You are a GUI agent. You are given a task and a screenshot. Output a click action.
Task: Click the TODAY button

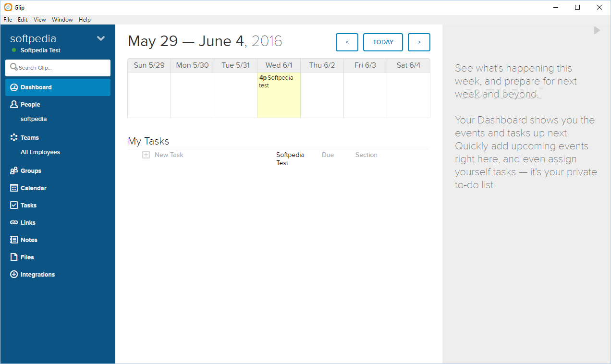point(383,42)
